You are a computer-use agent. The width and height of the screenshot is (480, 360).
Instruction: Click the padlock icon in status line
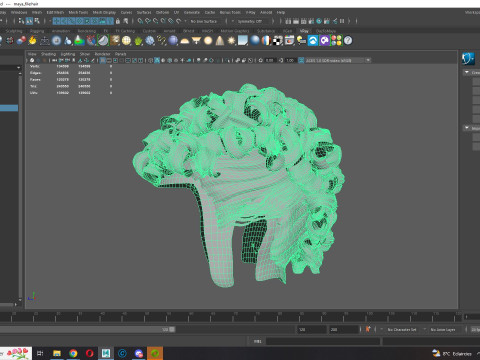click(118, 21)
